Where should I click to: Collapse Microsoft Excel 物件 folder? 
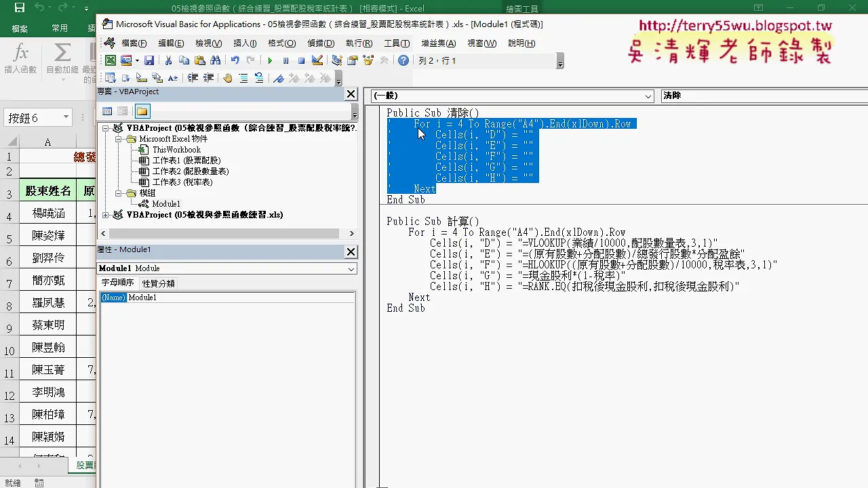pos(117,139)
